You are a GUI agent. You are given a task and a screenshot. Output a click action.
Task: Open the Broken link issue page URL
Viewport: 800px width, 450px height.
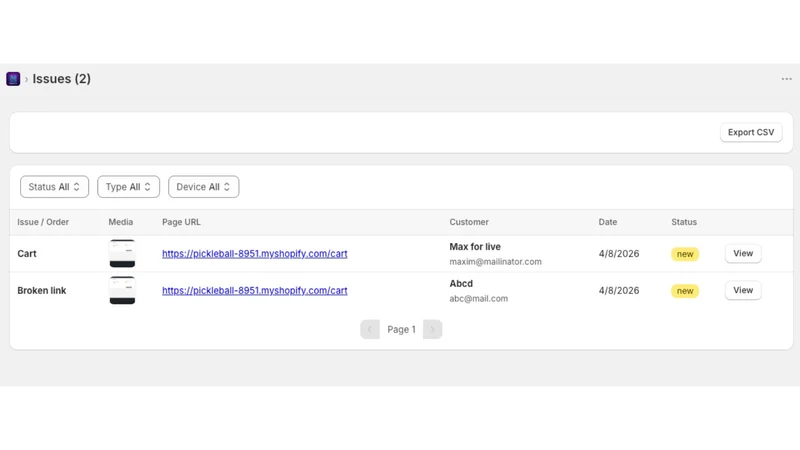coord(255,290)
